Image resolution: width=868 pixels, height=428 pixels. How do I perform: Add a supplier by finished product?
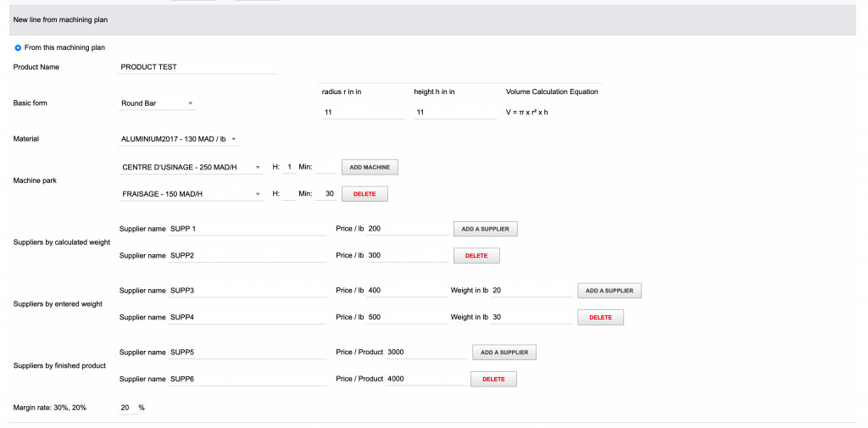click(504, 353)
